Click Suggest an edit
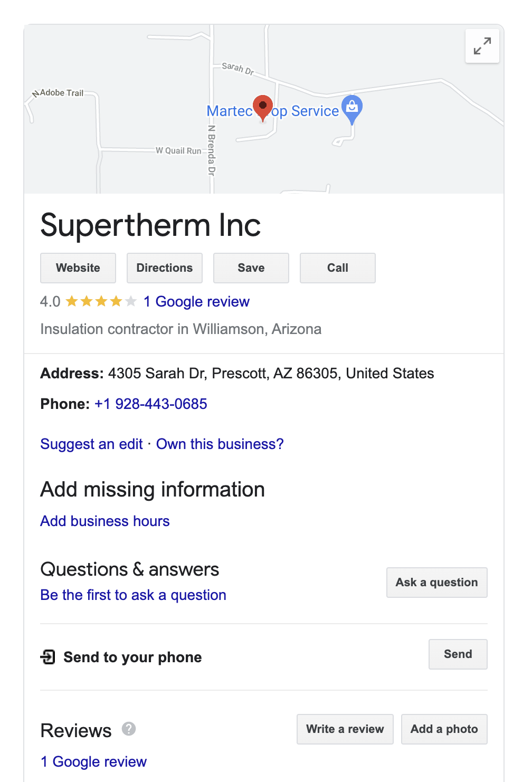 tap(91, 444)
